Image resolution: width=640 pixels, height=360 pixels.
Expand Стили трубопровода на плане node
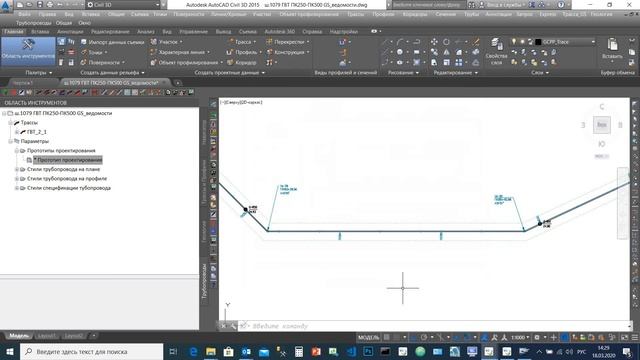click(17, 169)
